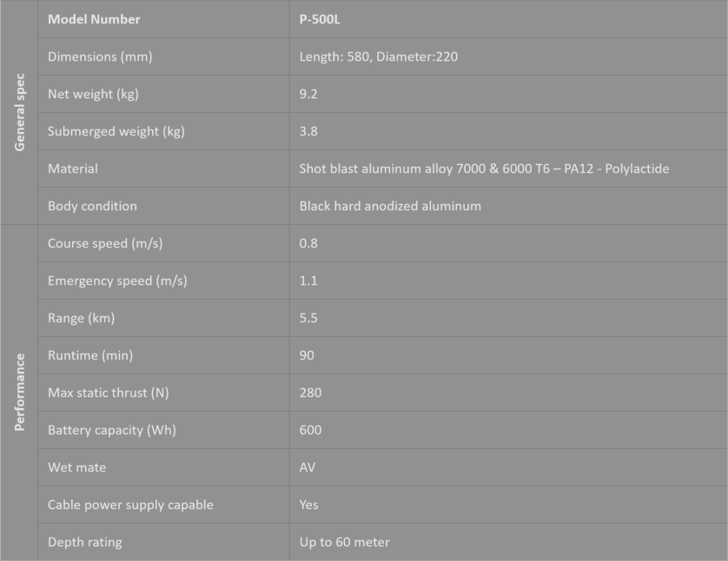728x561 pixels.
Task: Select the P-500L model value cell
Action: point(321,19)
